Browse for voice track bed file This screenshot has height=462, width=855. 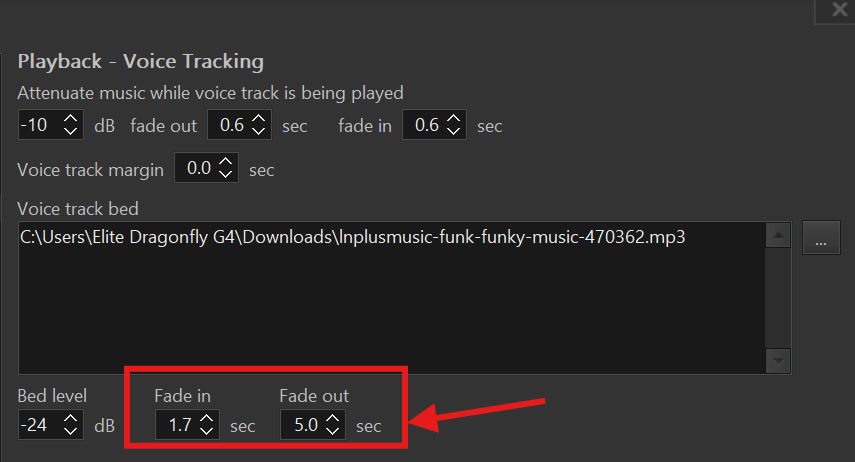point(820,240)
